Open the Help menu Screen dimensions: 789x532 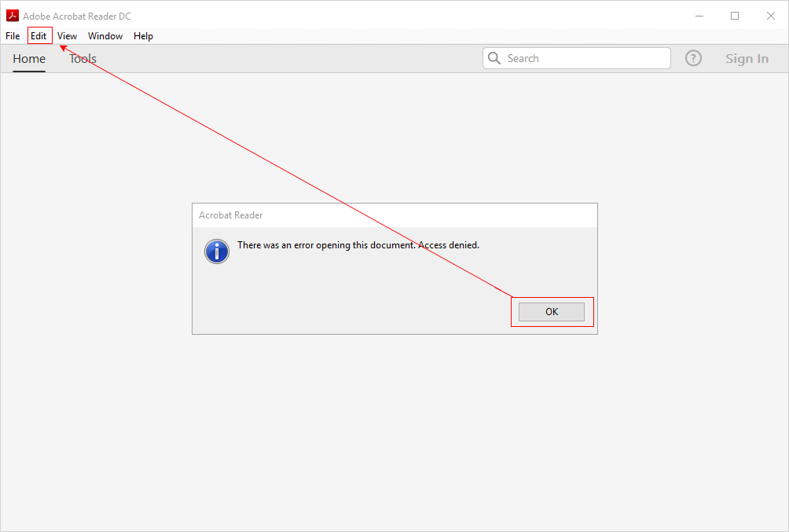point(143,35)
